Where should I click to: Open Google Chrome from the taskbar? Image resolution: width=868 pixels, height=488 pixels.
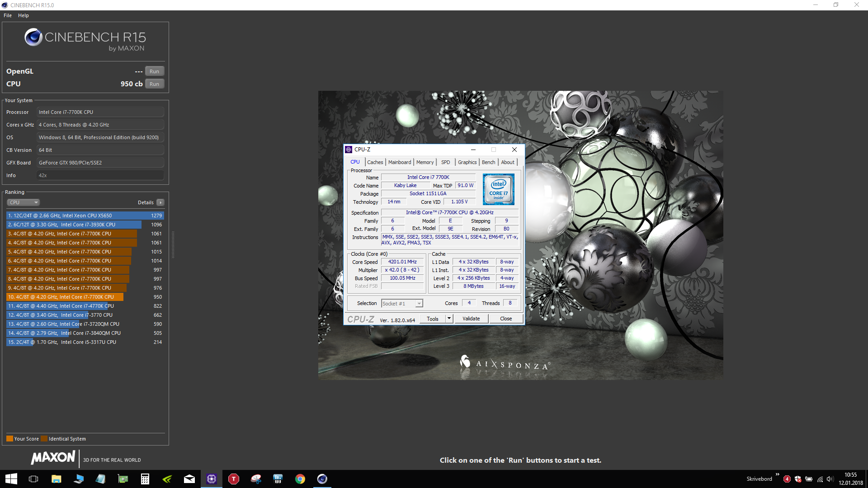pos(300,479)
